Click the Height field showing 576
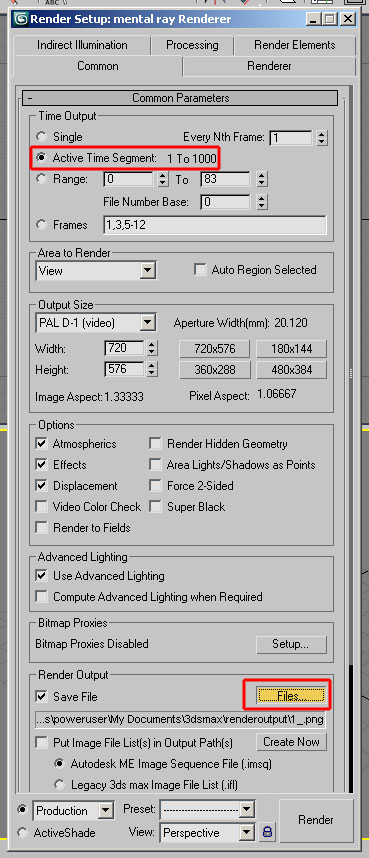The height and width of the screenshot is (858, 369). 124,369
